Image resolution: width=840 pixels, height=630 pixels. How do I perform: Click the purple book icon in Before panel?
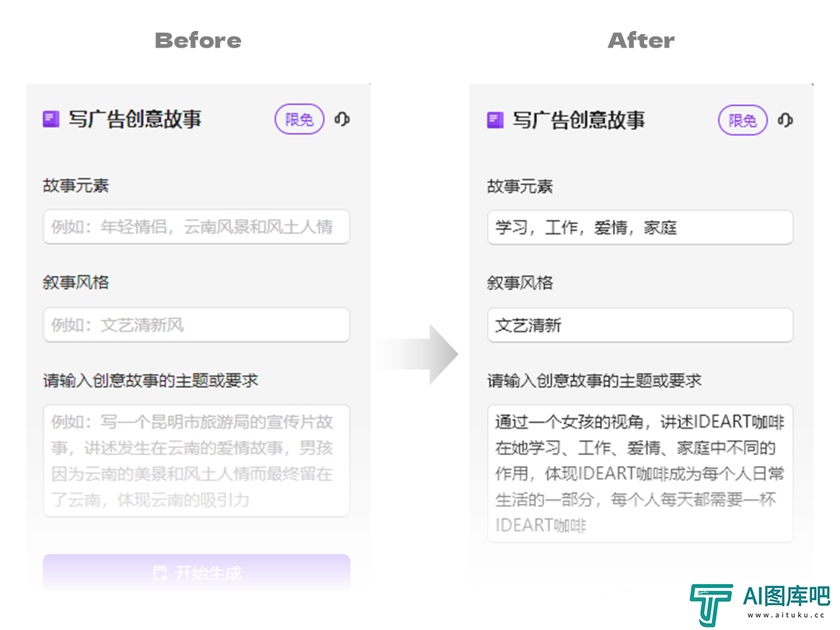tap(51, 119)
